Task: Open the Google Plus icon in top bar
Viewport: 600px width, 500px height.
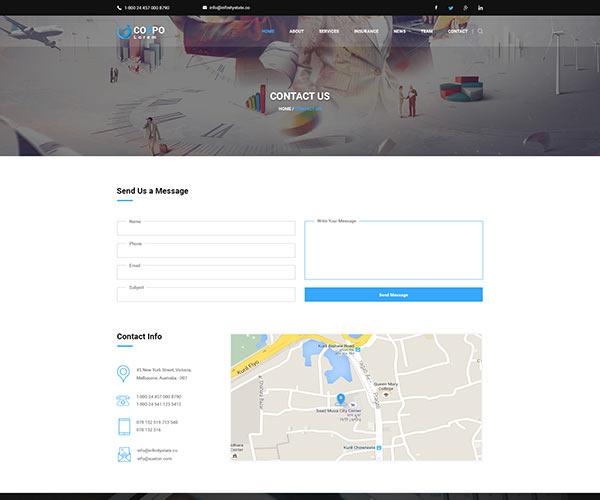Action: (465, 8)
